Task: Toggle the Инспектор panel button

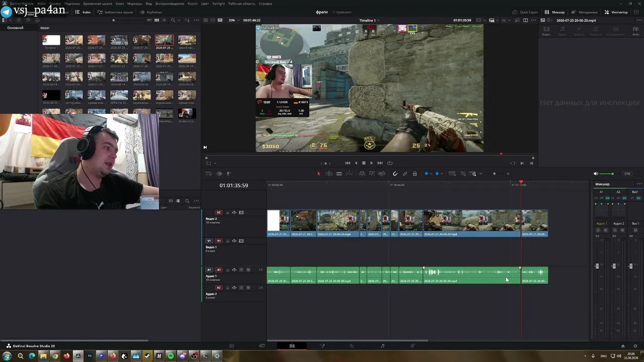Action: (x=616, y=12)
